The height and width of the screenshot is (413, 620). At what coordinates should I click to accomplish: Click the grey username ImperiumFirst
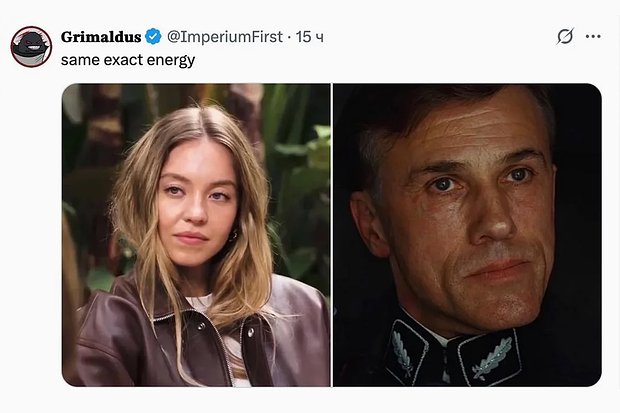[226, 37]
